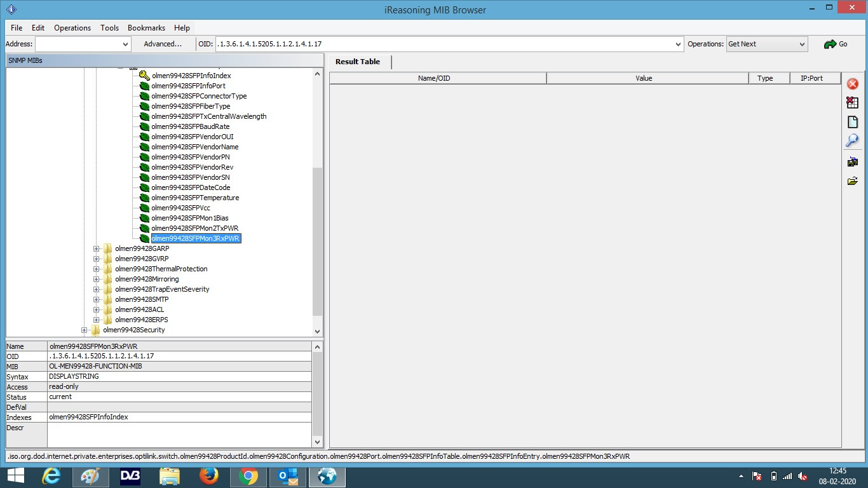
Task: Open File Explorer from the taskbar
Action: click(170, 477)
